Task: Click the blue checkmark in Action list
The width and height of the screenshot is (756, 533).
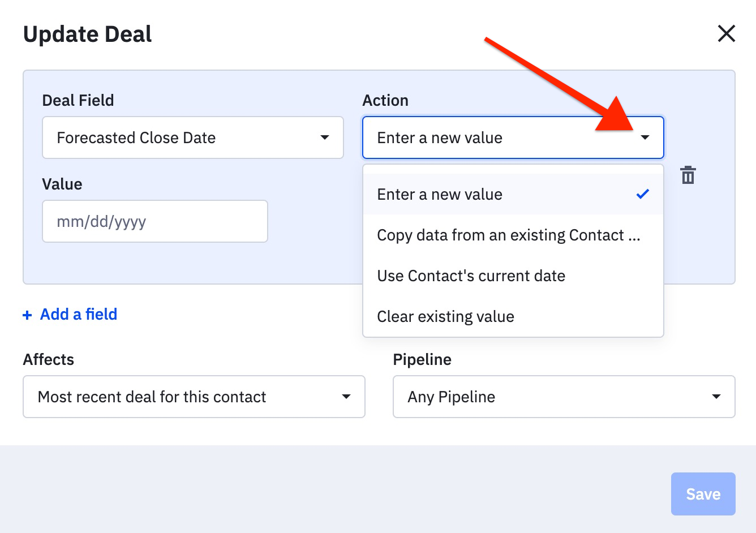Action: coord(642,194)
